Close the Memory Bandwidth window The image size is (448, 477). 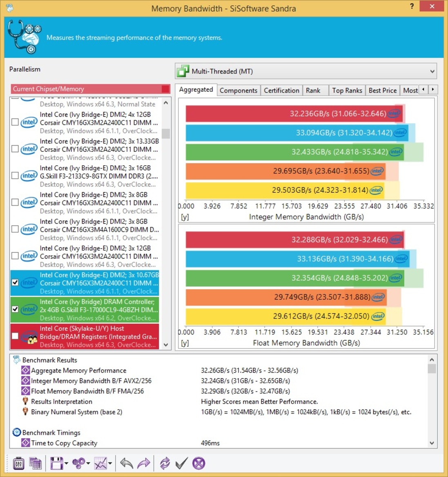point(432,6)
